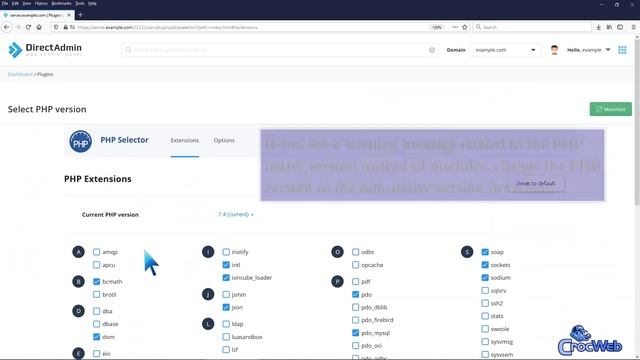Go to browser home page icon
This screenshot has height=360, width=640.
click(39, 27)
